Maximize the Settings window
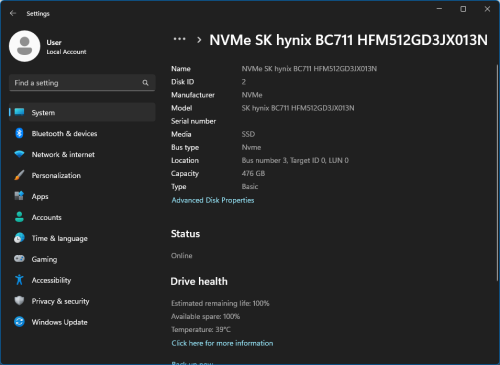Viewport: 500px width, 365px height. [463, 9]
